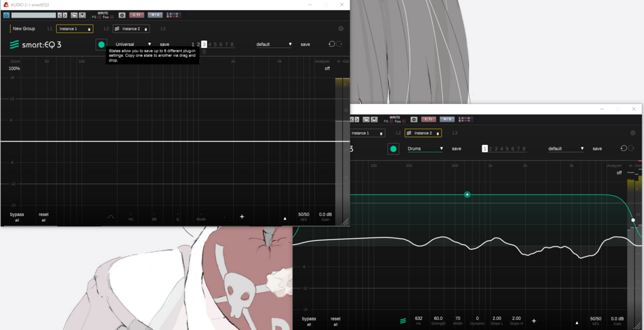
Task: Toggle the C.Tr button in the back window
Action: tap(429, 119)
